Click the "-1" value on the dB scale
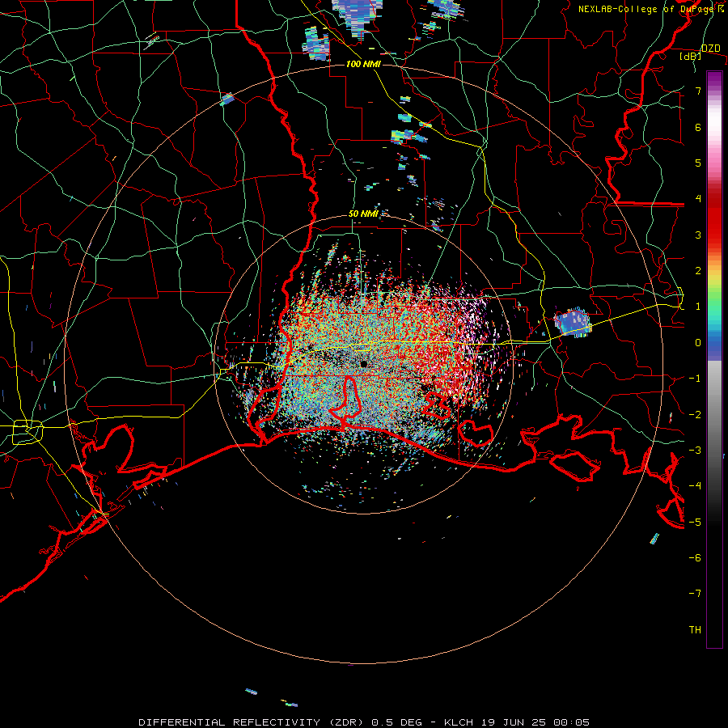This screenshot has width=728, height=728. [x=695, y=379]
